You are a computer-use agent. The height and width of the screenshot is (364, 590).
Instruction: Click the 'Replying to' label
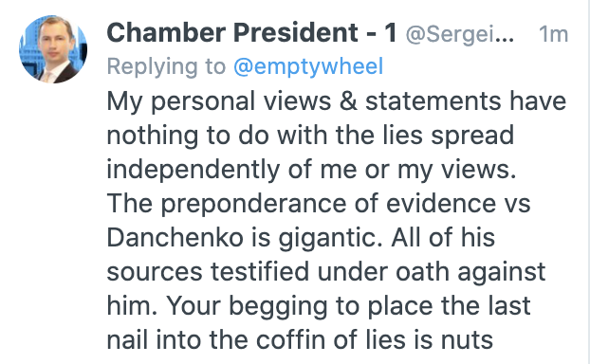[x=166, y=67]
